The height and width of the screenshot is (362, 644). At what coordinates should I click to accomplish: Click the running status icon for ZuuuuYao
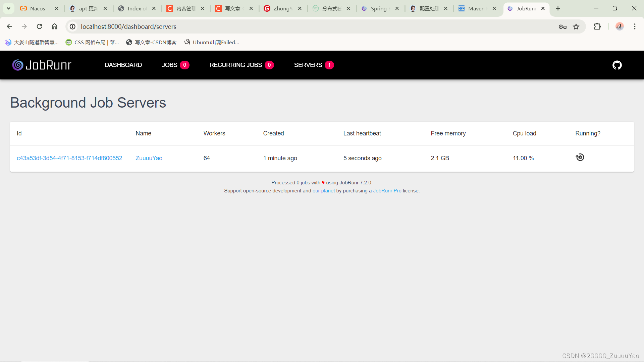point(580,158)
